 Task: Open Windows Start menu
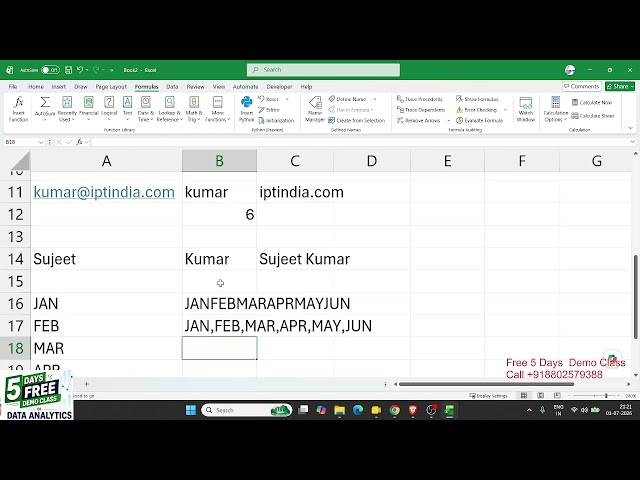(191, 410)
